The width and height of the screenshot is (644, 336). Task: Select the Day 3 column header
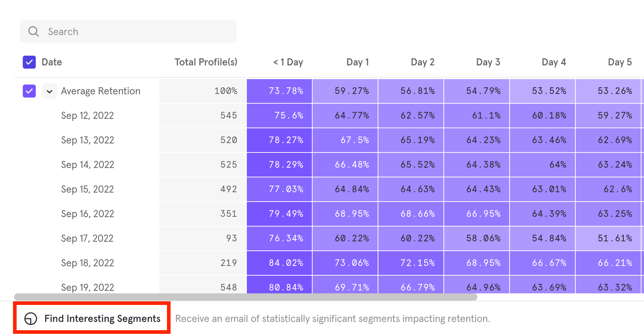[x=488, y=62]
